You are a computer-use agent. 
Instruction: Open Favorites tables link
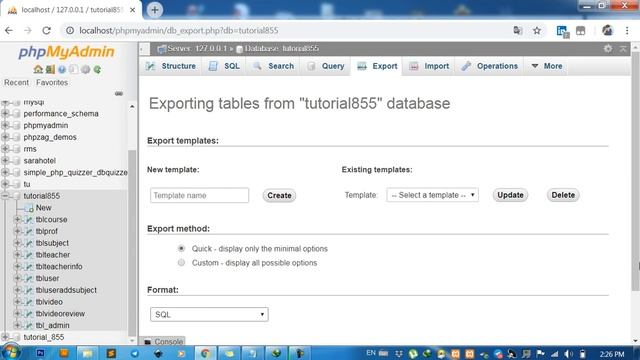tap(52, 82)
